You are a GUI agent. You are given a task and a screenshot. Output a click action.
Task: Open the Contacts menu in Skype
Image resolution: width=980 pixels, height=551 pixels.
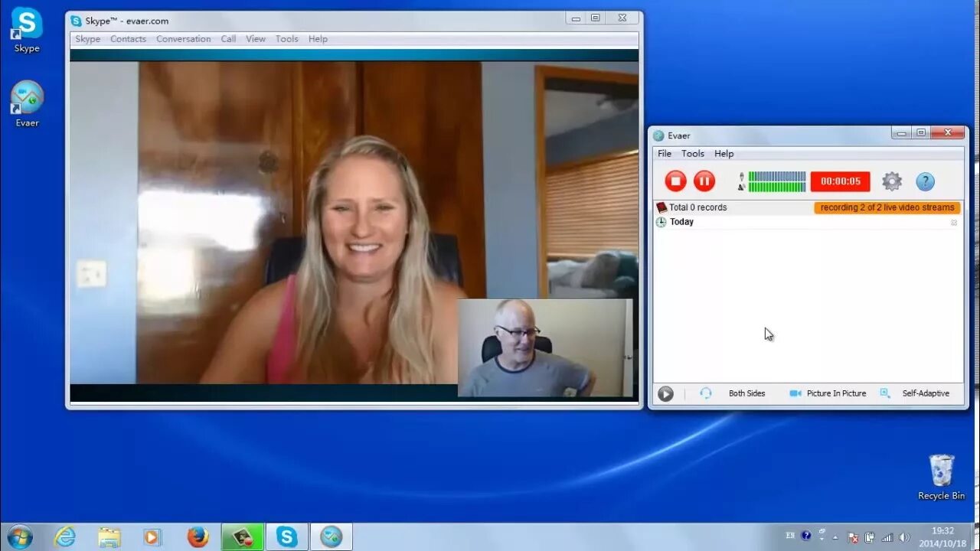pyautogui.click(x=128, y=39)
